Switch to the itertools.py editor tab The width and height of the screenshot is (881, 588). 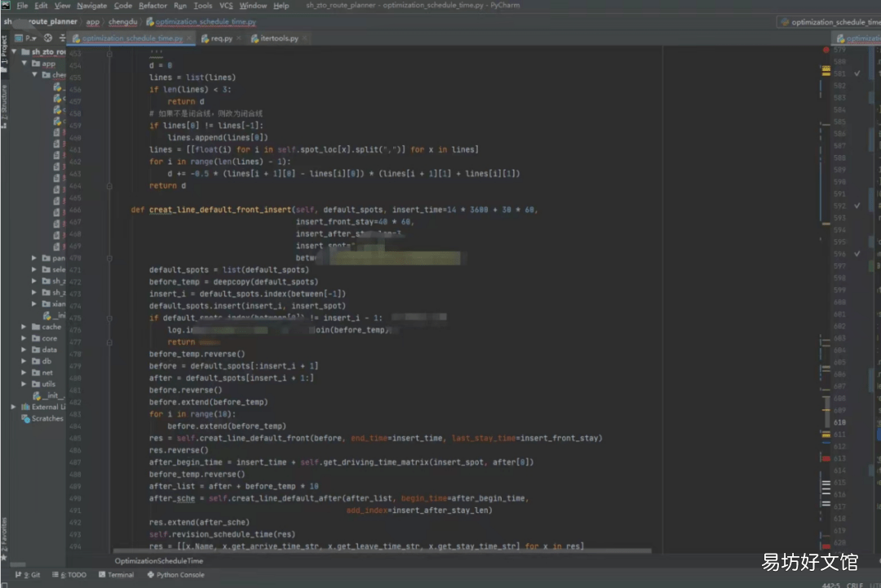point(279,38)
